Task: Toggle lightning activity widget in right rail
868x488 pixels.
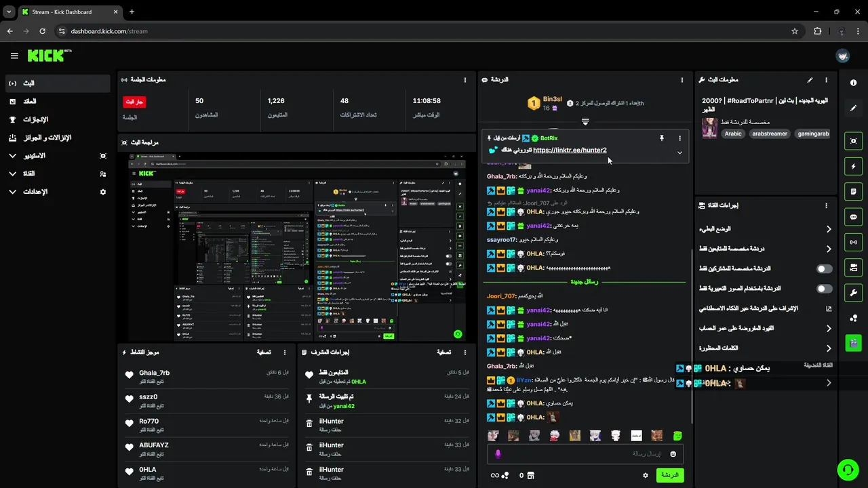Action: point(853,167)
